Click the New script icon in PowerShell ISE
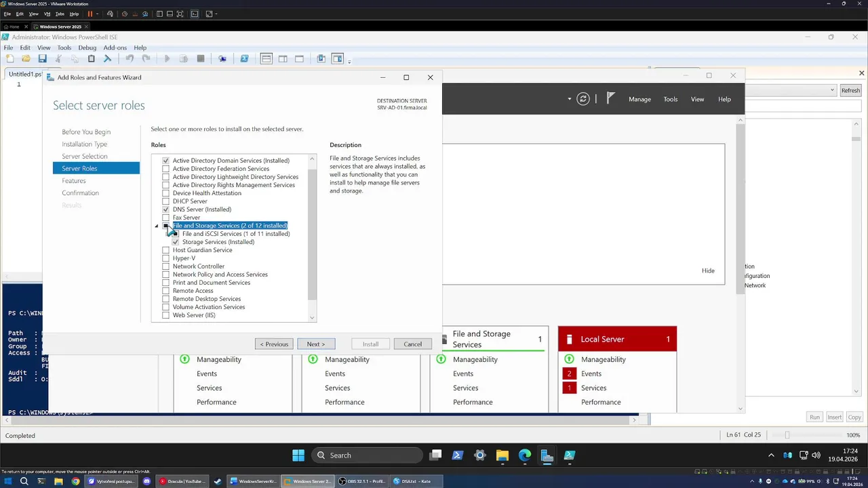The image size is (868, 488). 9,59
